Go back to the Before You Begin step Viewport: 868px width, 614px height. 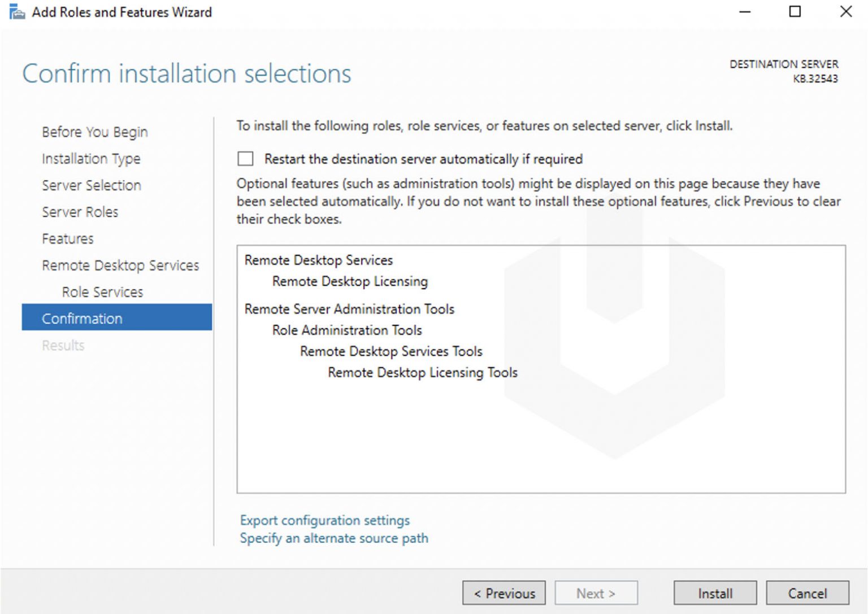[94, 132]
